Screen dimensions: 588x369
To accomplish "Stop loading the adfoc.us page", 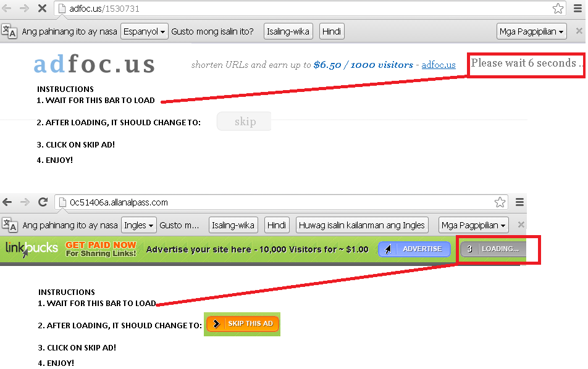I will (x=42, y=8).
